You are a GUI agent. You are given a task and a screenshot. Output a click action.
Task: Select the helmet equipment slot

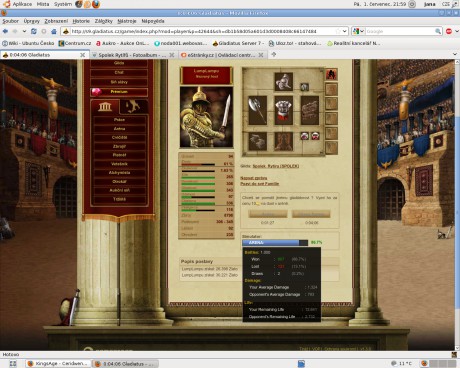click(283, 82)
